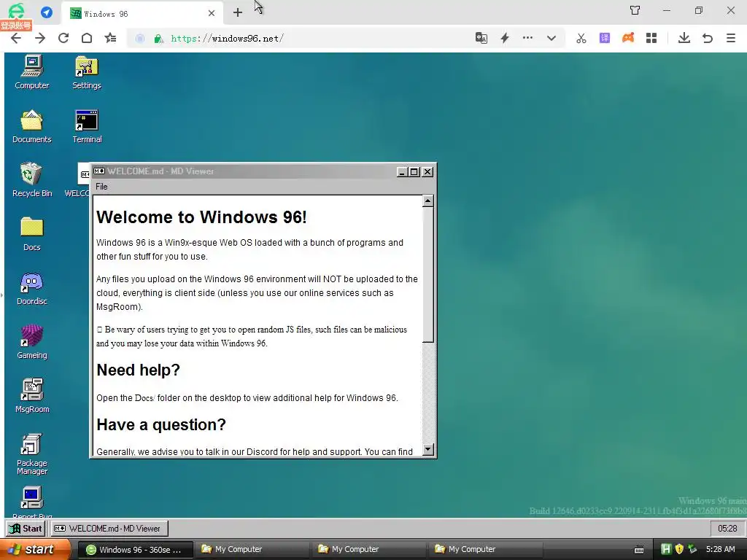Click the scroll down arrow in MD Viewer
747x560 pixels.
point(427,449)
